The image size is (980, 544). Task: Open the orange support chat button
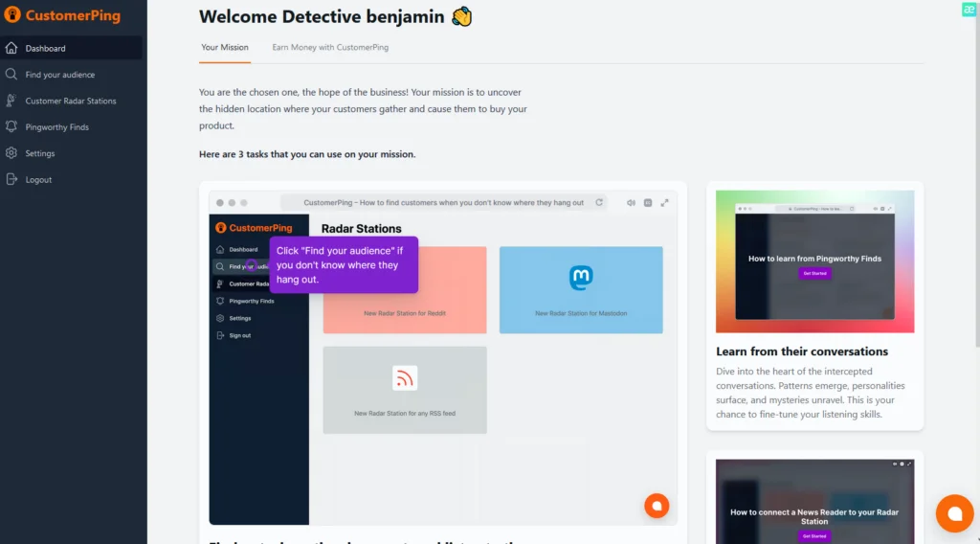[x=954, y=513]
